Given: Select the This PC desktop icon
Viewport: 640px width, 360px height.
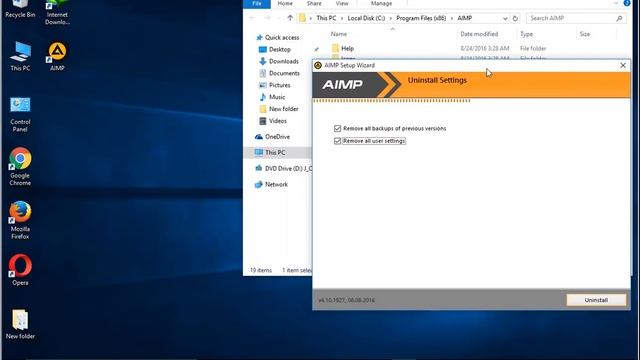Looking at the screenshot, I should click(x=20, y=56).
